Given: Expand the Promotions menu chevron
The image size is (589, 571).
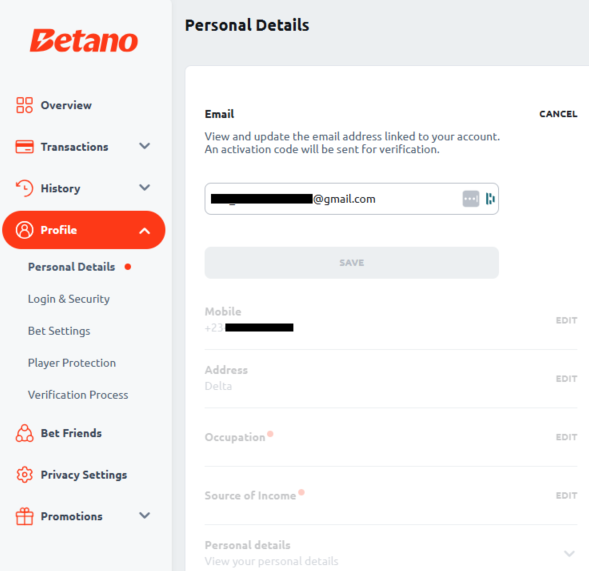Looking at the screenshot, I should pyautogui.click(x=145, y=515).
